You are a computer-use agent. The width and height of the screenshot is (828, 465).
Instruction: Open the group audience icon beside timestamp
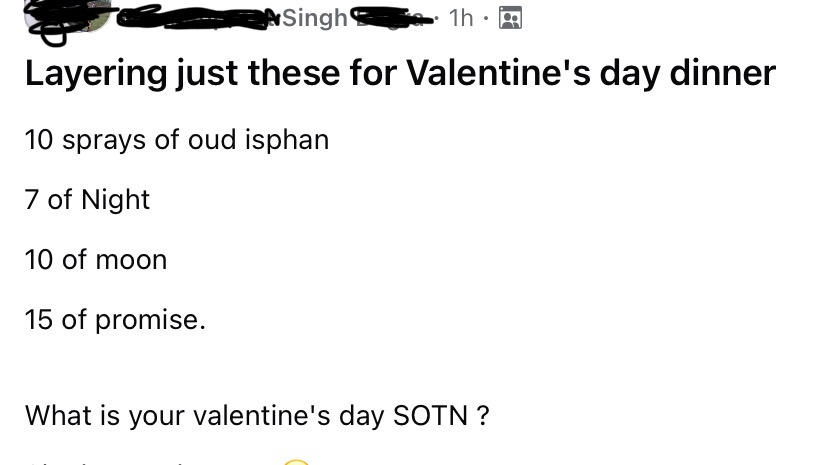pyautogui.click(x=510, y=18)
